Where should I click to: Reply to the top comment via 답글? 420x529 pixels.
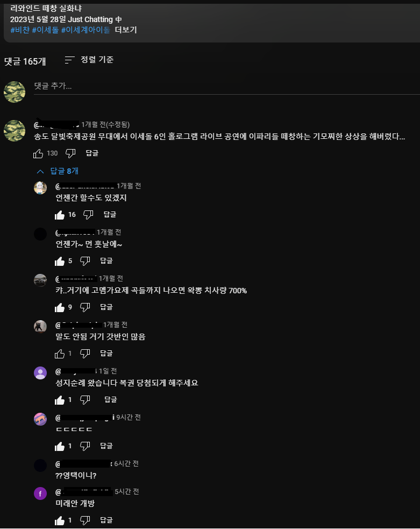pyautogui.click(x=92, y=153)
